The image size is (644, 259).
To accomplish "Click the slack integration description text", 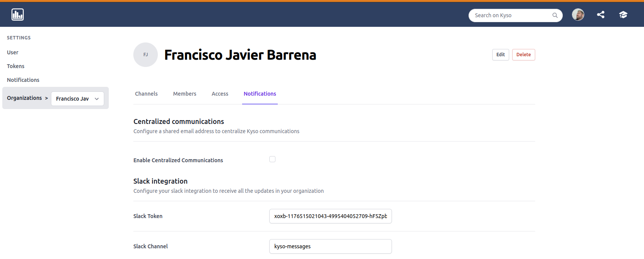I will point(229,191).
